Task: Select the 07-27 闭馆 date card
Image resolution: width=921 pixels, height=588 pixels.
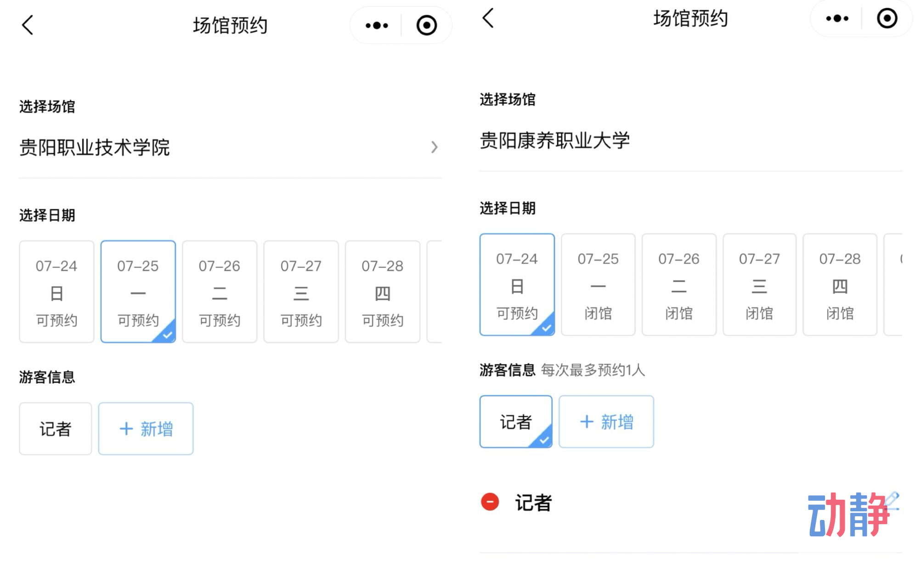Action: click(x=759, y=284)
